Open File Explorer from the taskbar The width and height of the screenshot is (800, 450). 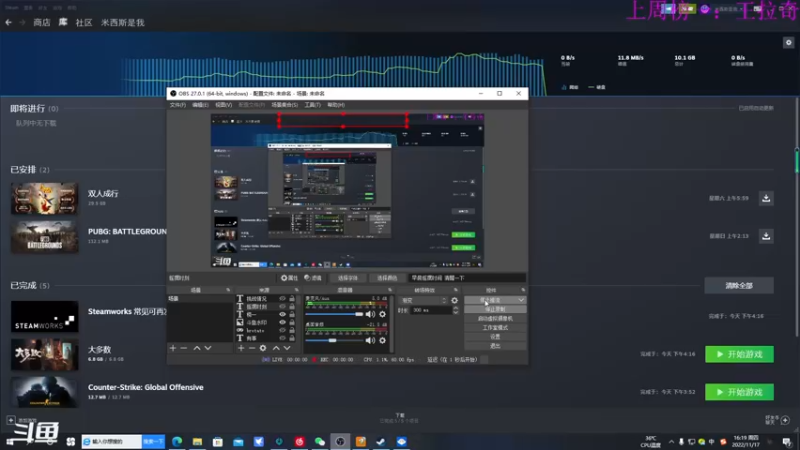click(197, 441)
